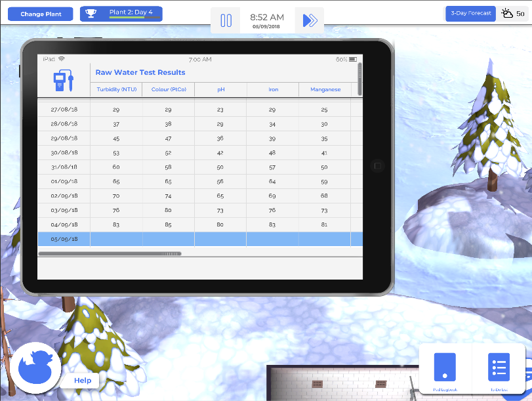
Task: Click the table's vertical scrollbar thumb
Action: (x=359, y=72)
